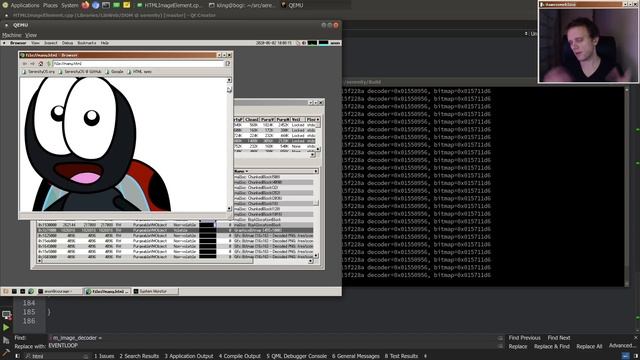Open the browser quick-launch globe in taskbar
Viewport: 640px width, 360px height.
pyautogui.click(x=31, y=291)
